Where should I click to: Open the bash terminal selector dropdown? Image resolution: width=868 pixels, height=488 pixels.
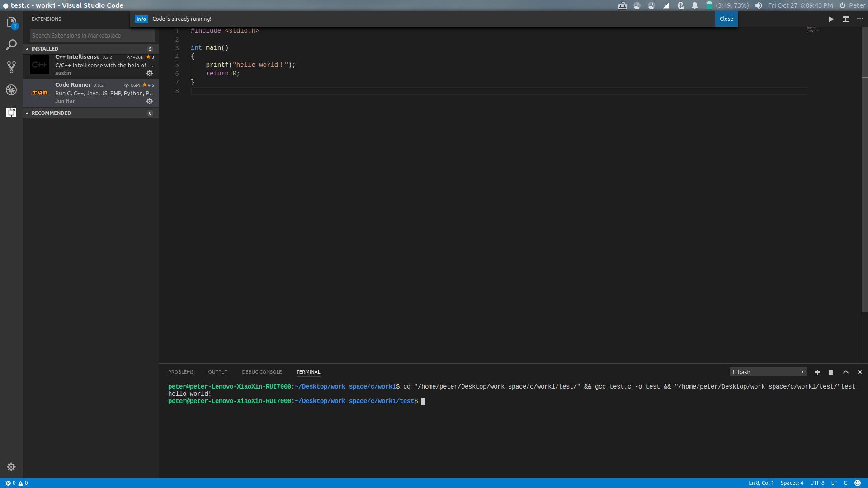pyautogui.click(x=768, y=372)
